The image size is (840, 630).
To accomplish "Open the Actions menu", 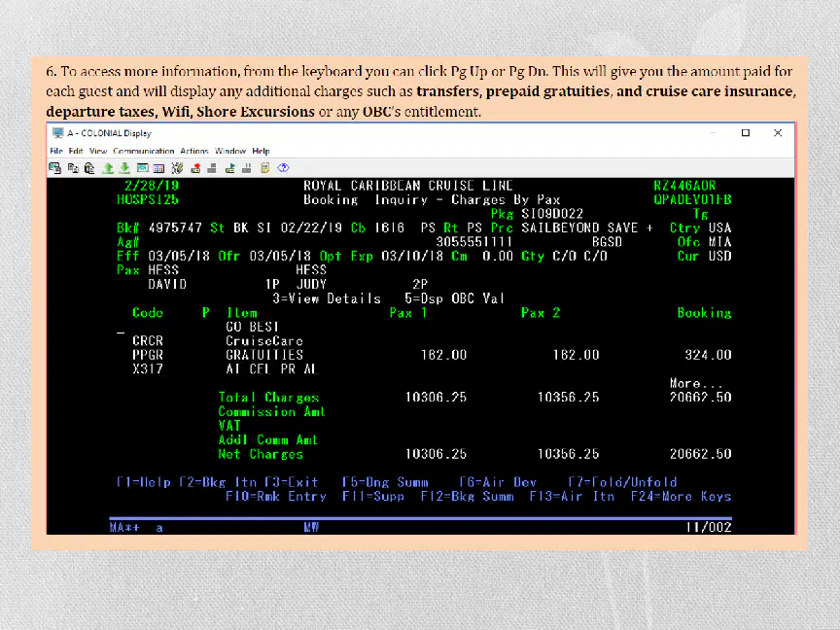I will click(x=193, y=151).
